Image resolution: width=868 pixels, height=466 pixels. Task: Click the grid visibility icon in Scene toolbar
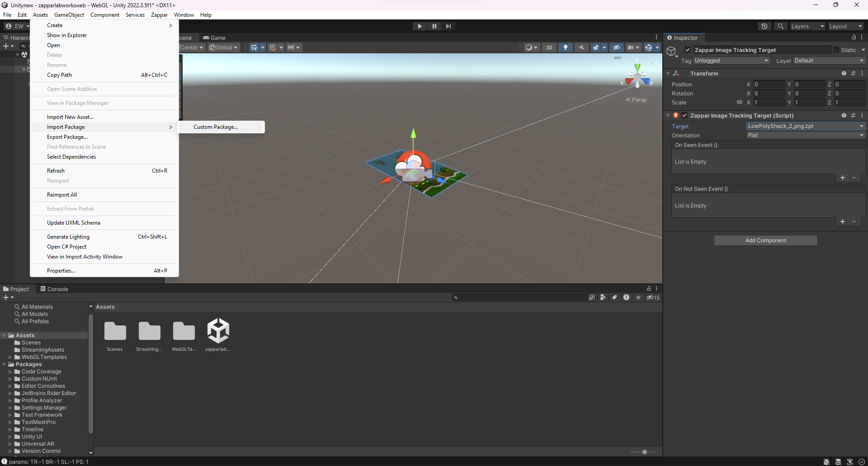(254, 47)
